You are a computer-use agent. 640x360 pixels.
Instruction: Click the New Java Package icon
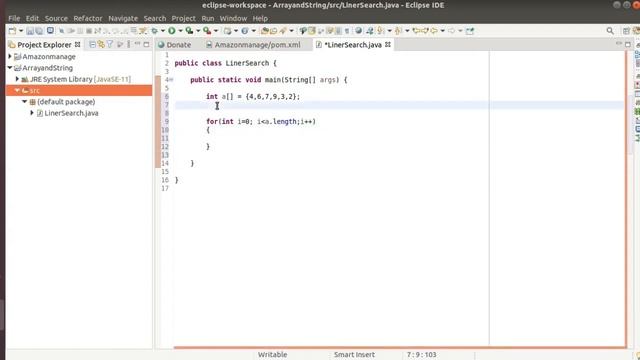click(228, 31)
